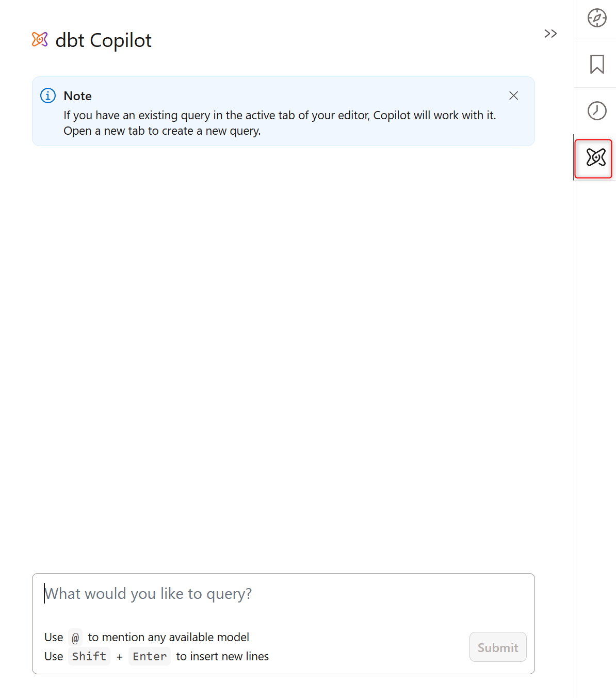Image resolution: width=616 pixels, height=698 pixels.
Task: Open the bookmarks panel icon
Action: tap(597, 65)
